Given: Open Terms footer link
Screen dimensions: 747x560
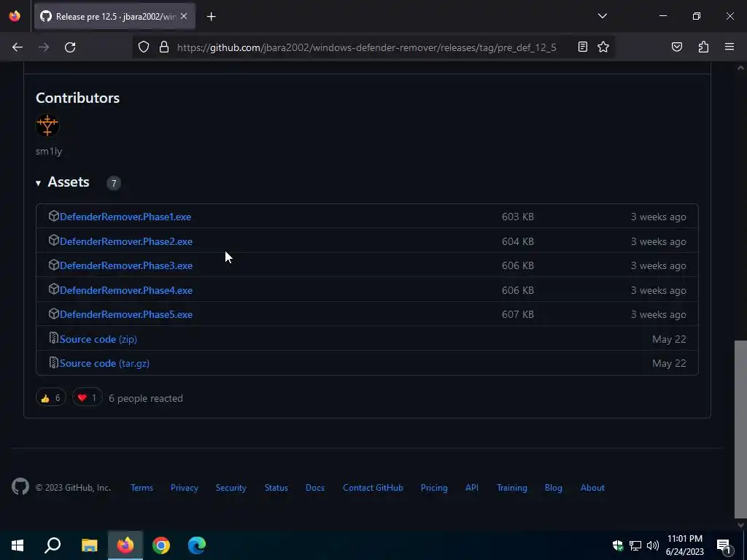Looking at the screenshot, I should click(142, 488).
